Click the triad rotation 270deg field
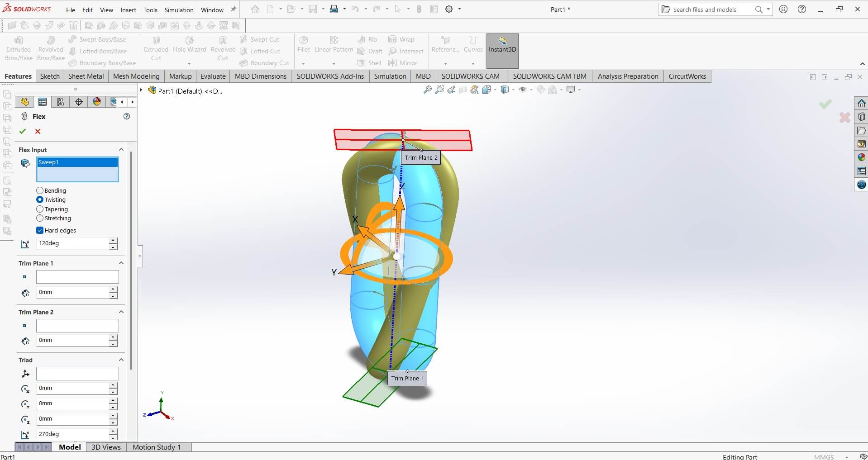Image resolution: width=868 pixels, height=460 pixels. click(72, 434)
